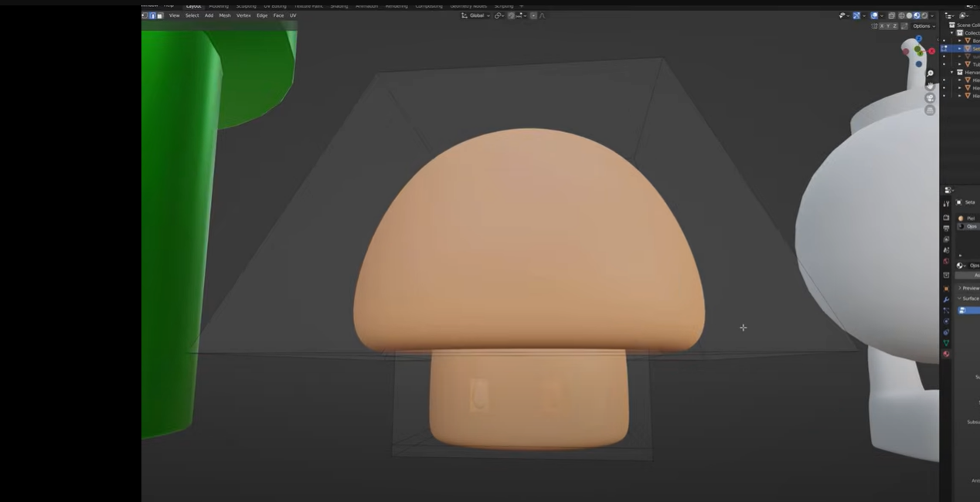
Task: Open the World properties tab
Action: coord(946,261)
